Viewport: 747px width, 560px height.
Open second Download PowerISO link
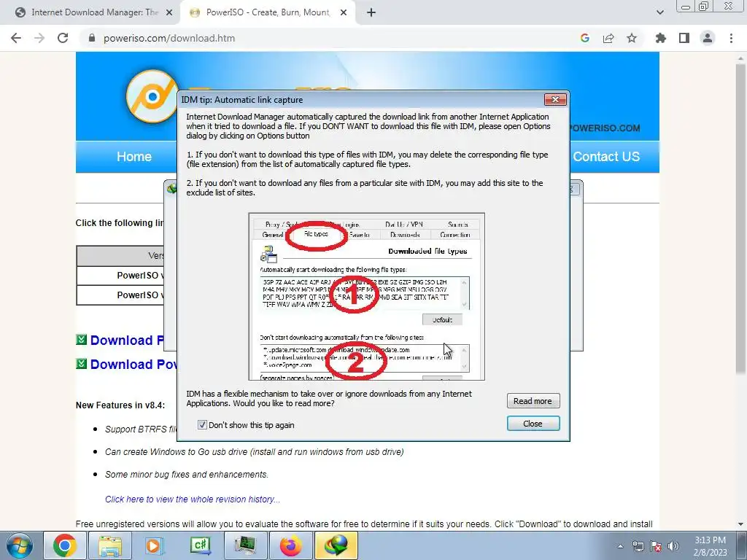(133, 365)
